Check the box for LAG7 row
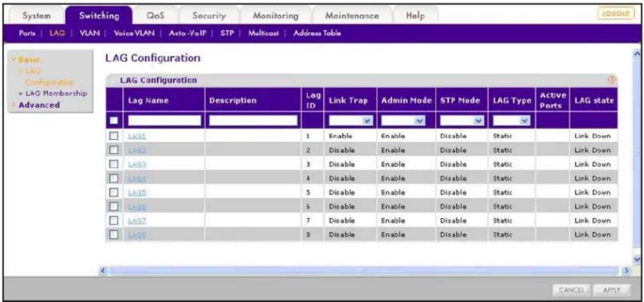 pos(114,221)
